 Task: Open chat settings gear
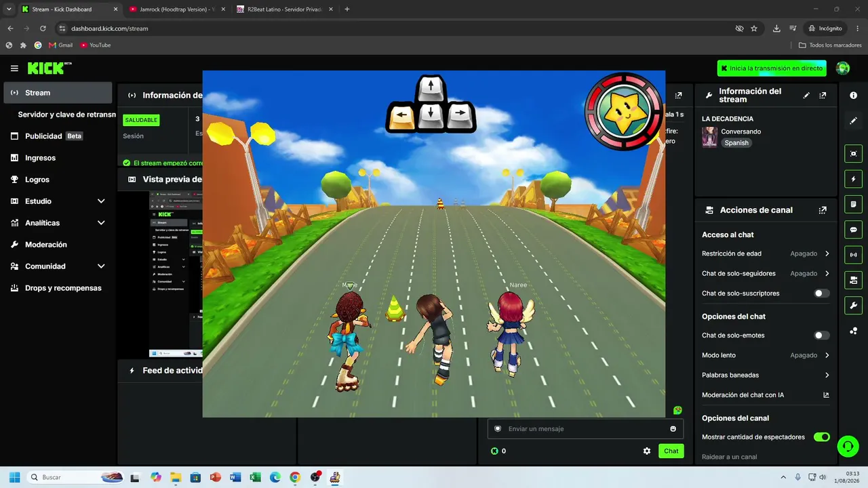click(x=647, y=451)
